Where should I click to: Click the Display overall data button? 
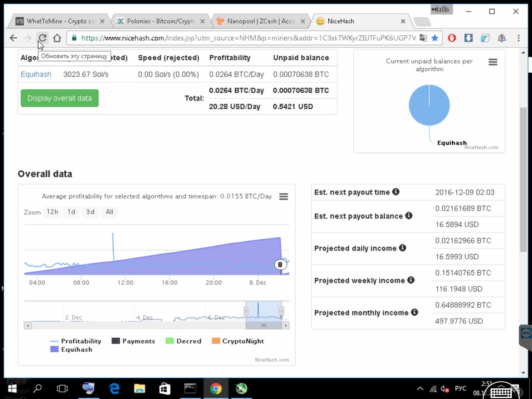point(59,98)
